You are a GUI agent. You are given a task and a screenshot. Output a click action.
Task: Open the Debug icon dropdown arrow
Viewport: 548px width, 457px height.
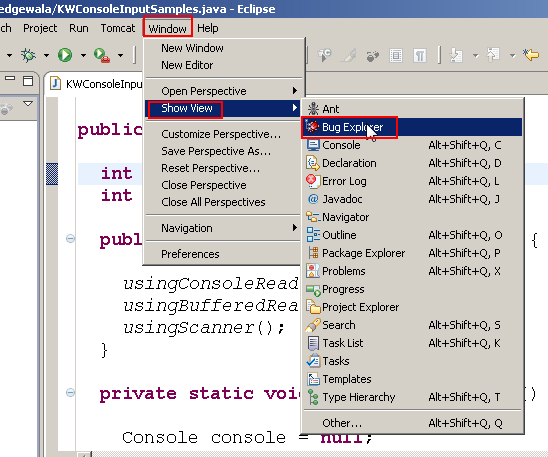tap(46, 55)
